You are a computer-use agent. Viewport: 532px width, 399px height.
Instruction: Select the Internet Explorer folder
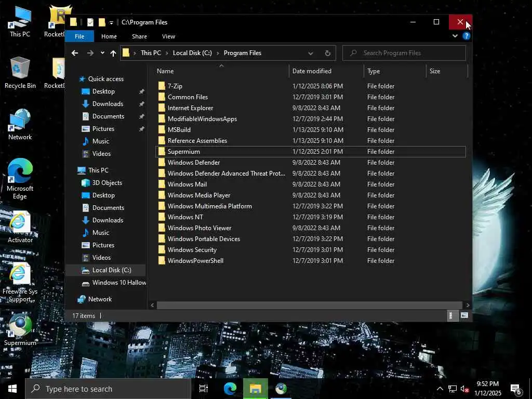pyautogui.click(x=311, y=108)
